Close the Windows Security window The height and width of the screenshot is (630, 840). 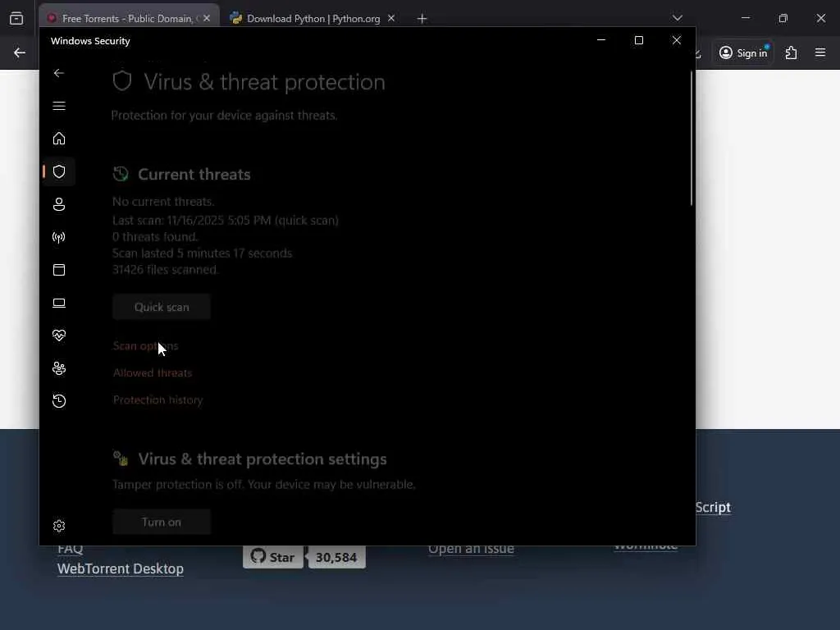[677, 40]
